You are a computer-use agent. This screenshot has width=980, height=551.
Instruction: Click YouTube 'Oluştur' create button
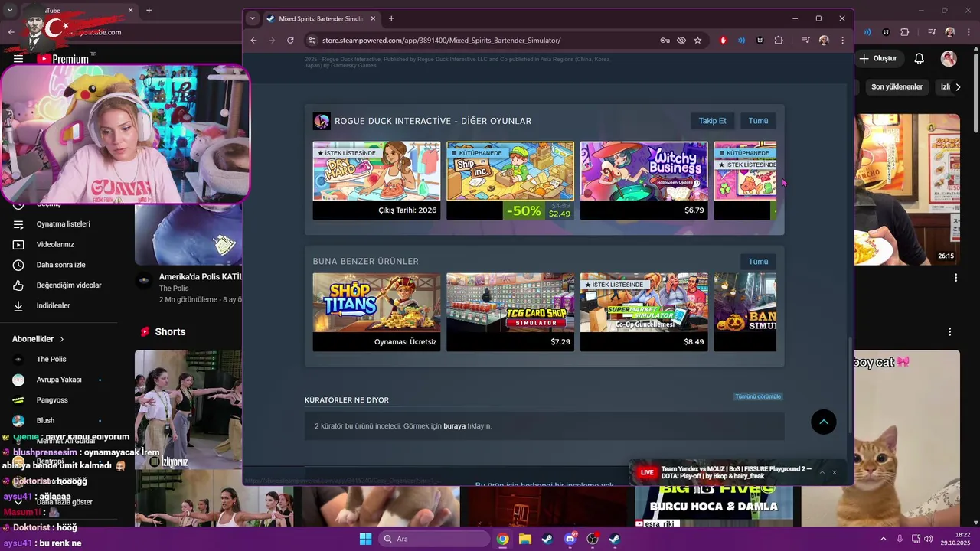tap(878, 58)
